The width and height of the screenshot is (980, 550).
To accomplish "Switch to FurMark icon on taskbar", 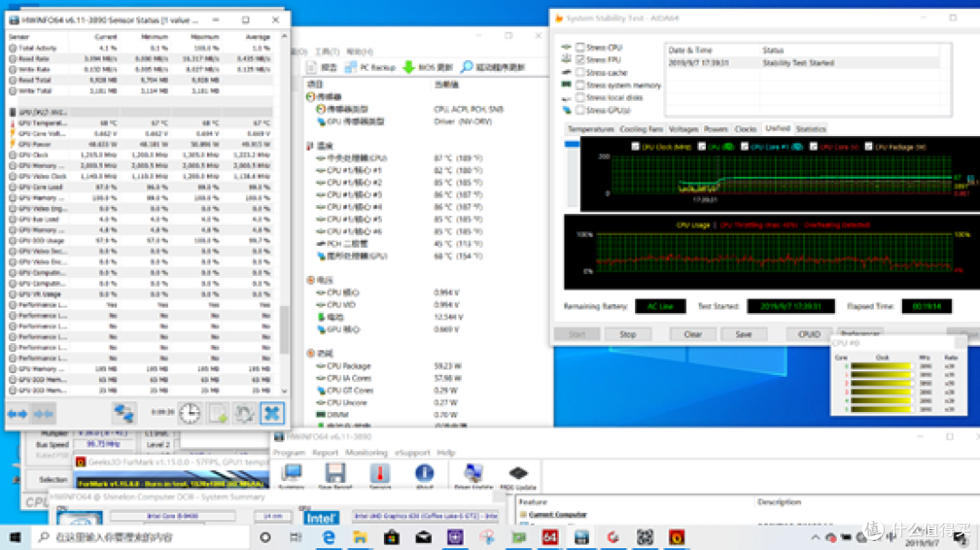I will (677, 537).
